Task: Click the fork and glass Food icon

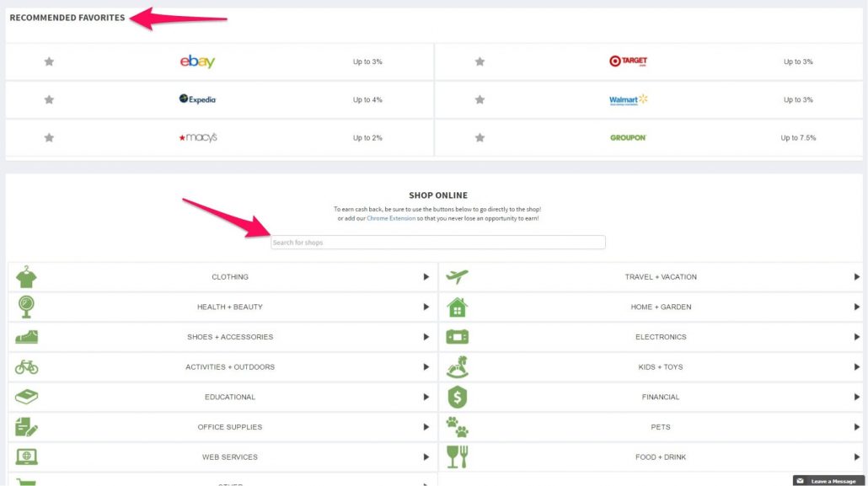Action: click(x=457, y=457)
